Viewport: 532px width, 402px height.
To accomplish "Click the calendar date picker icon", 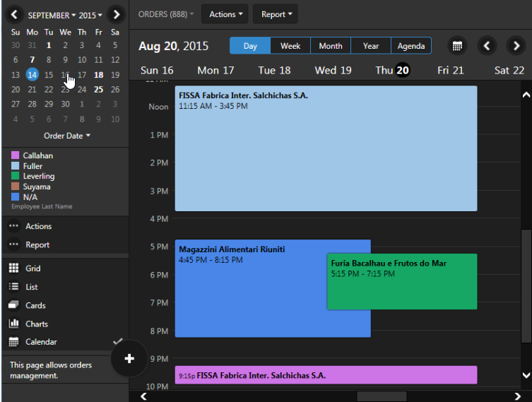I will pos(458,46).
